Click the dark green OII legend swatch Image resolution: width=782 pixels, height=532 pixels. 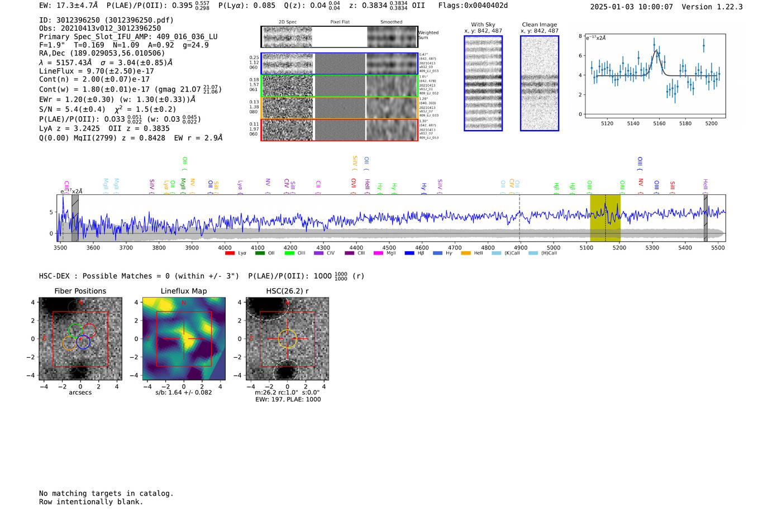pyautogui.click(x=260, y=253)
